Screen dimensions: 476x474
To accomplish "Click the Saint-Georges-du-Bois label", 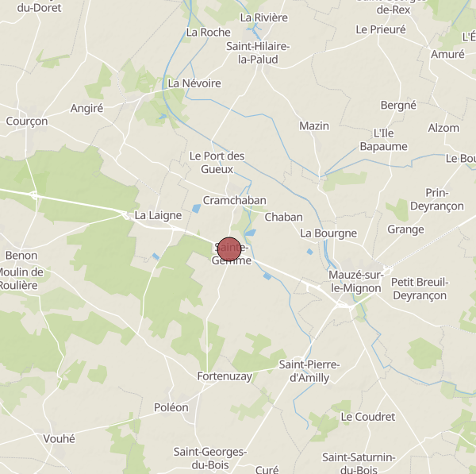I will [x=210, y=458].
